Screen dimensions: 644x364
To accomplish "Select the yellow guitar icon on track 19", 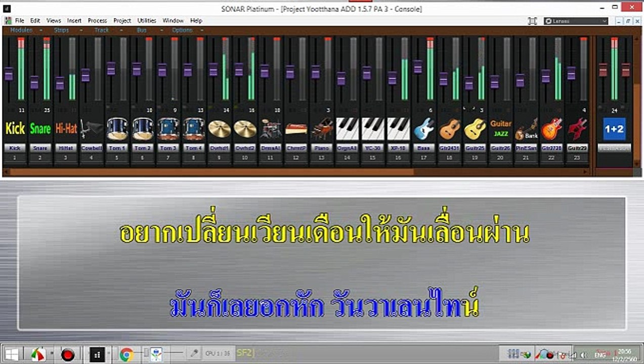I will (475, 129).
